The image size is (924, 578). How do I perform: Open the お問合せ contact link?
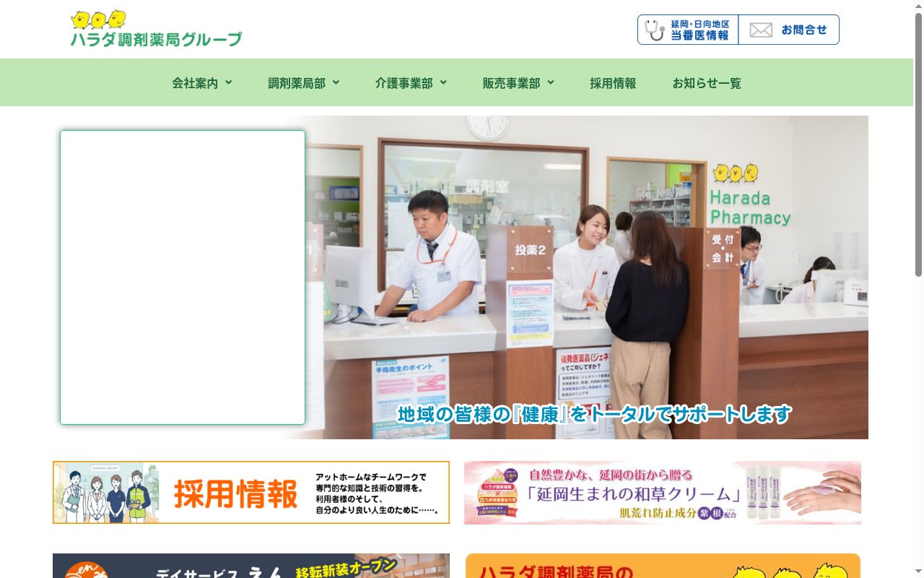point(788,30)
